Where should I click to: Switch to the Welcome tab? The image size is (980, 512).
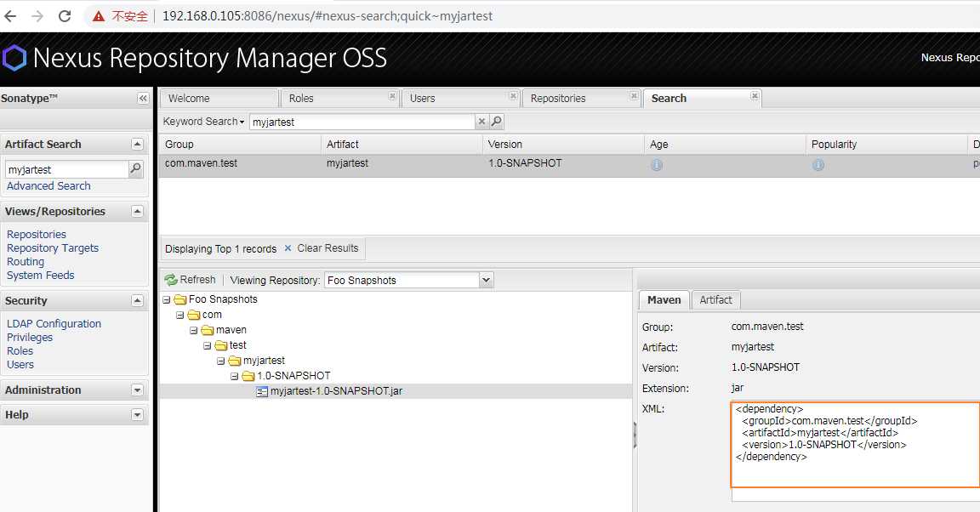[219, 98]
